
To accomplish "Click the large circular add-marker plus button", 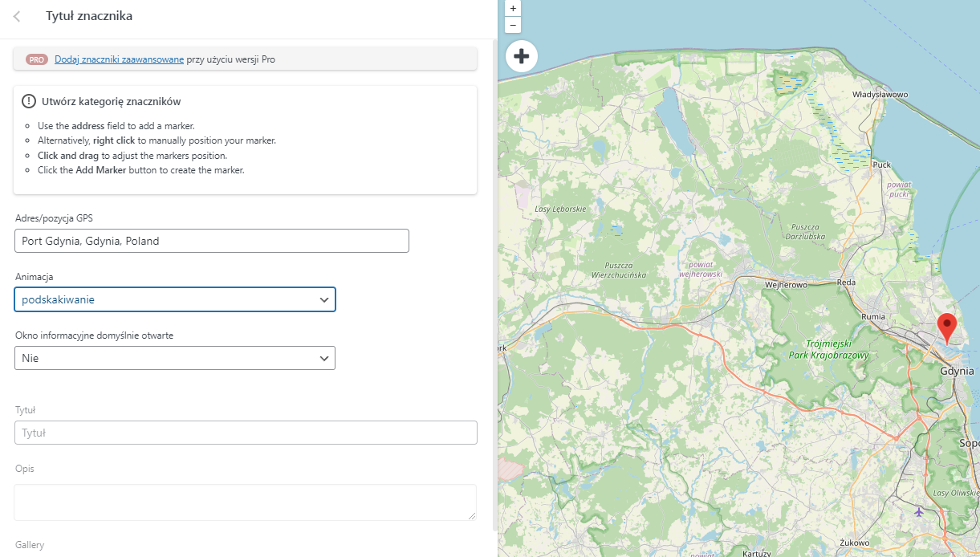I will pos(522,55).
